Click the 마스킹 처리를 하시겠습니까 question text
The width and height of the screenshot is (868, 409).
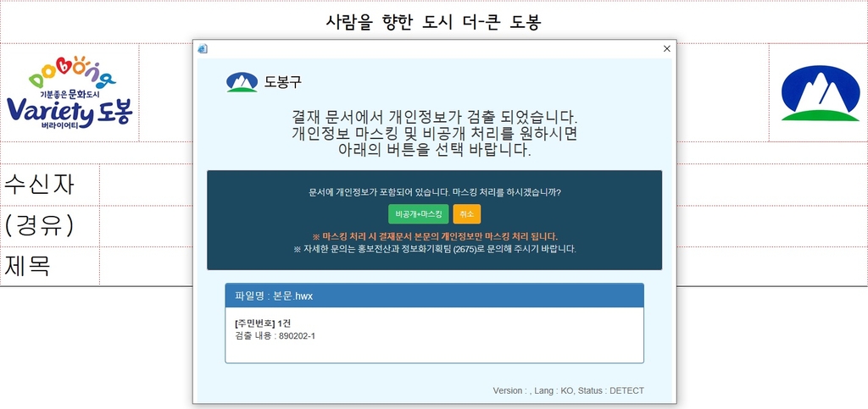[x=434, y=192]
